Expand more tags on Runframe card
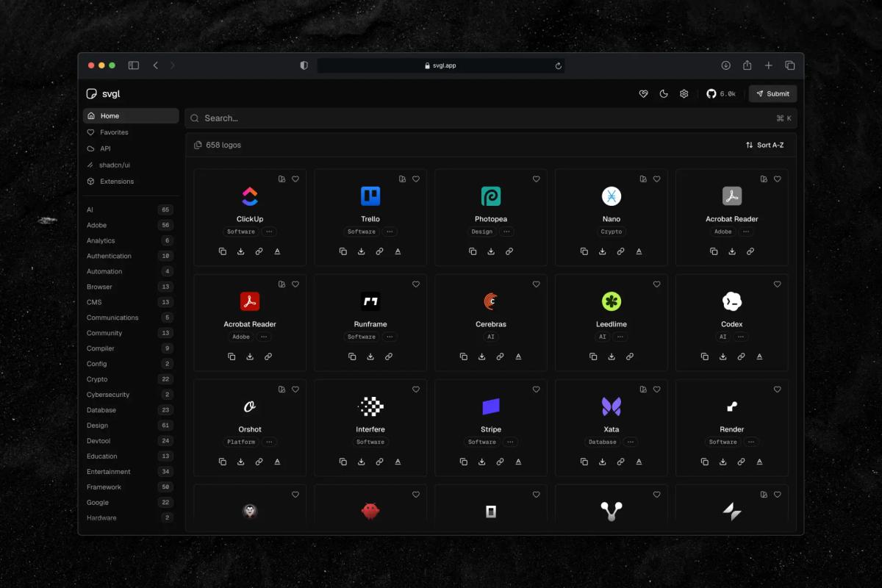 [390, 337]
